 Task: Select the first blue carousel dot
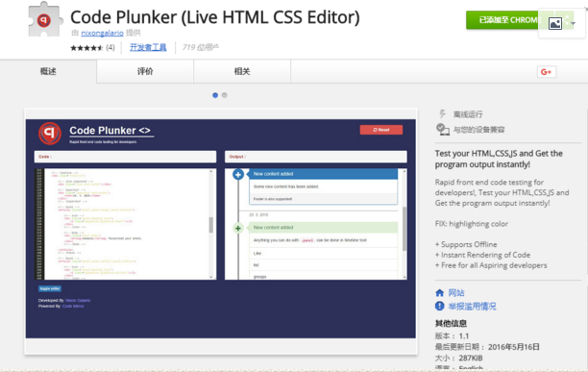[x=215, y=95]
